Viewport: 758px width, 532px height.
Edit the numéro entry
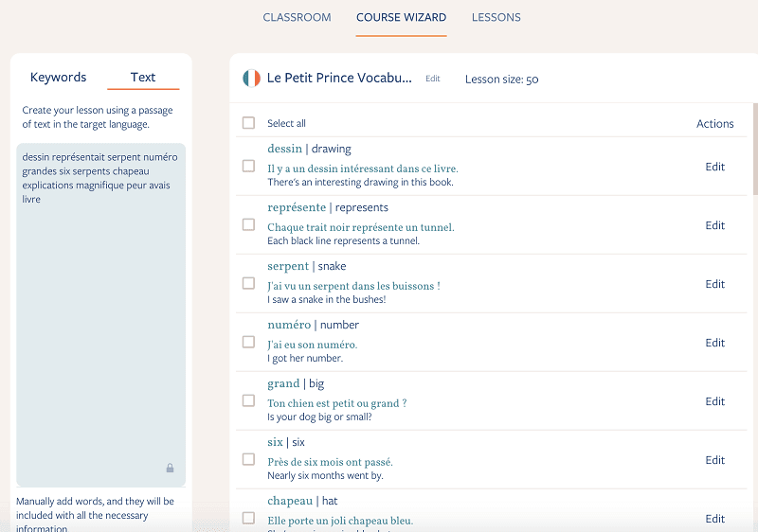(x=715, y=343)
